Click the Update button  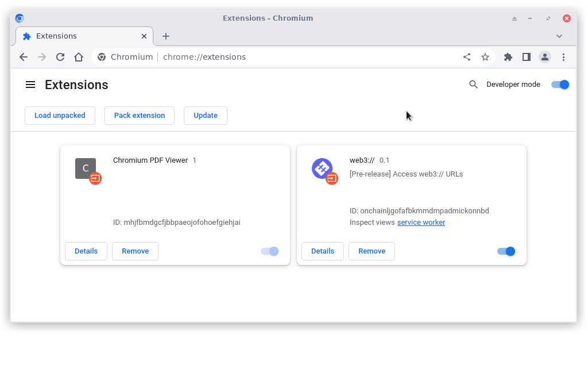click(206, 115)
